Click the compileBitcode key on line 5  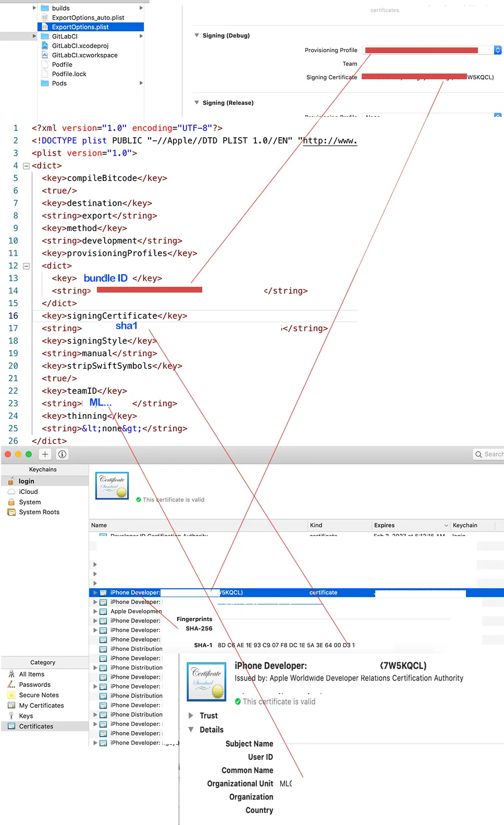coord(105,178)
